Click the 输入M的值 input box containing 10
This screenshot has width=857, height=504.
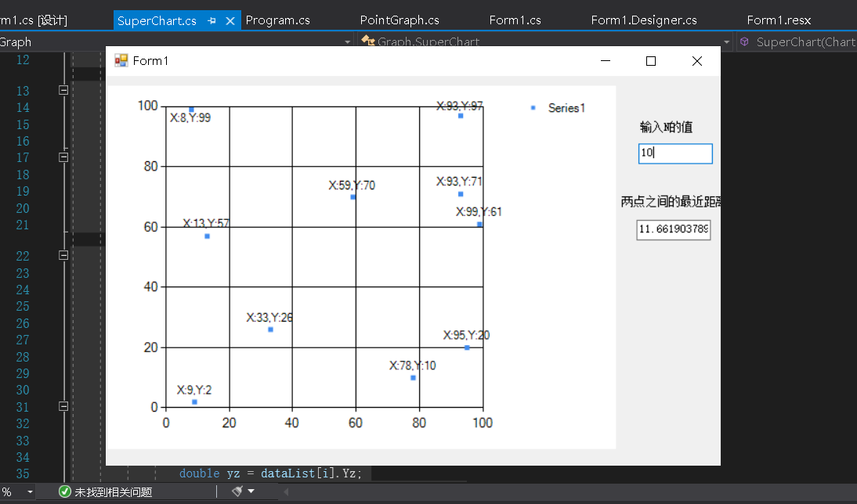[x=674, y=153]
